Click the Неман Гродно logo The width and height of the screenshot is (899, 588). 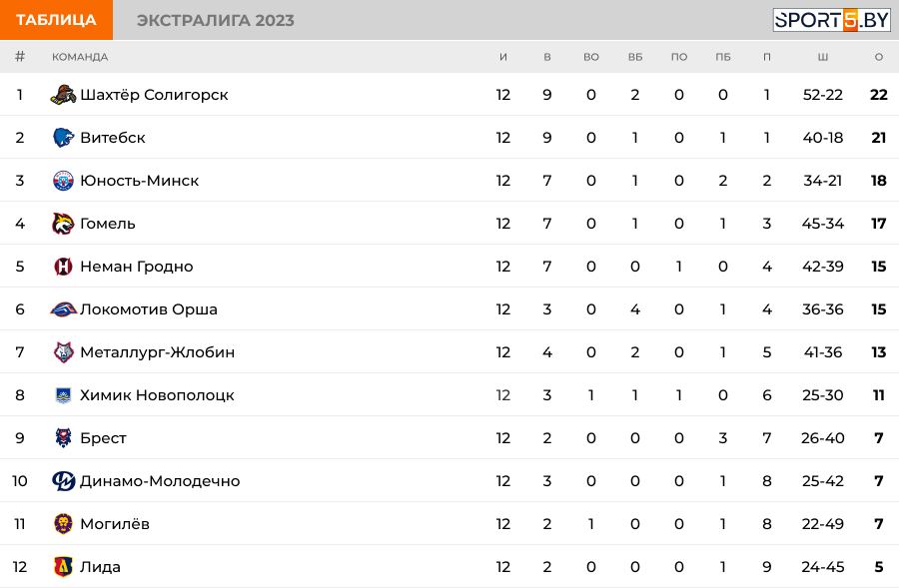63,267
